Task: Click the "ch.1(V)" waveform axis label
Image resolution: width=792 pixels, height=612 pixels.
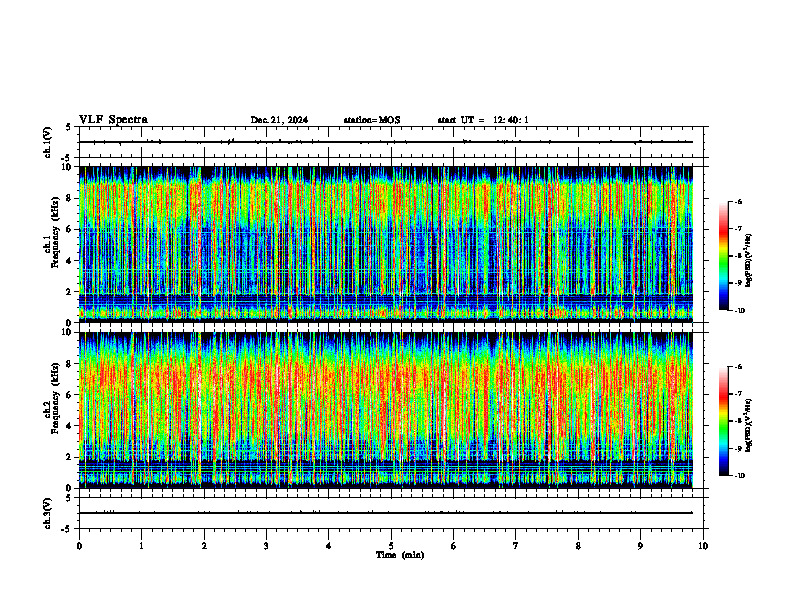Action: coord(47,142)
